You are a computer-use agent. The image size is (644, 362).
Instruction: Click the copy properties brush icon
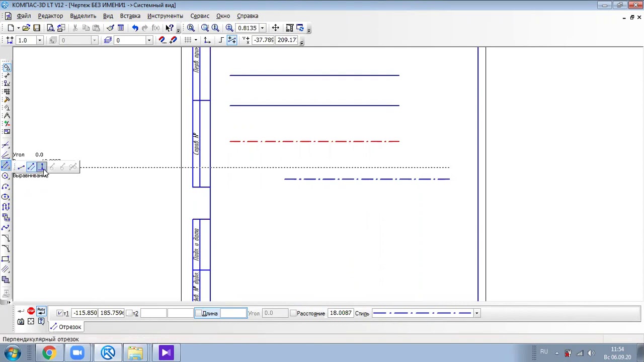(x=110, y=28)
